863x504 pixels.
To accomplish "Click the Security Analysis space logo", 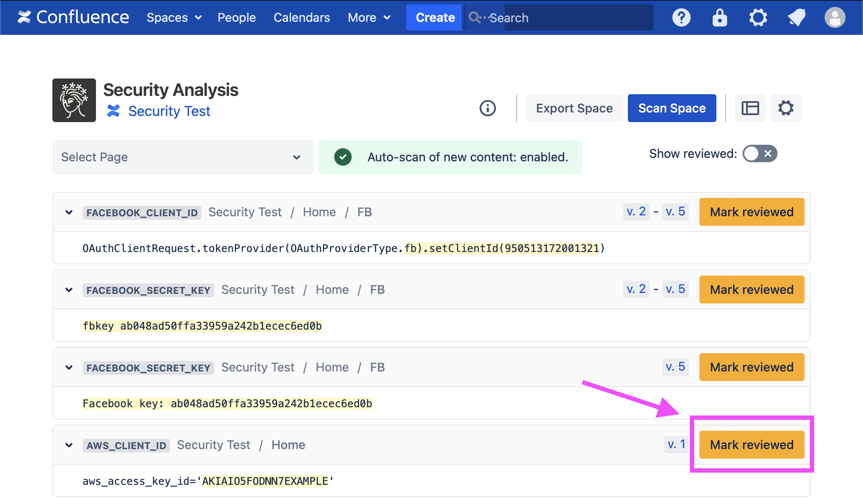I will pyautogui.click(x=74, y=100).
